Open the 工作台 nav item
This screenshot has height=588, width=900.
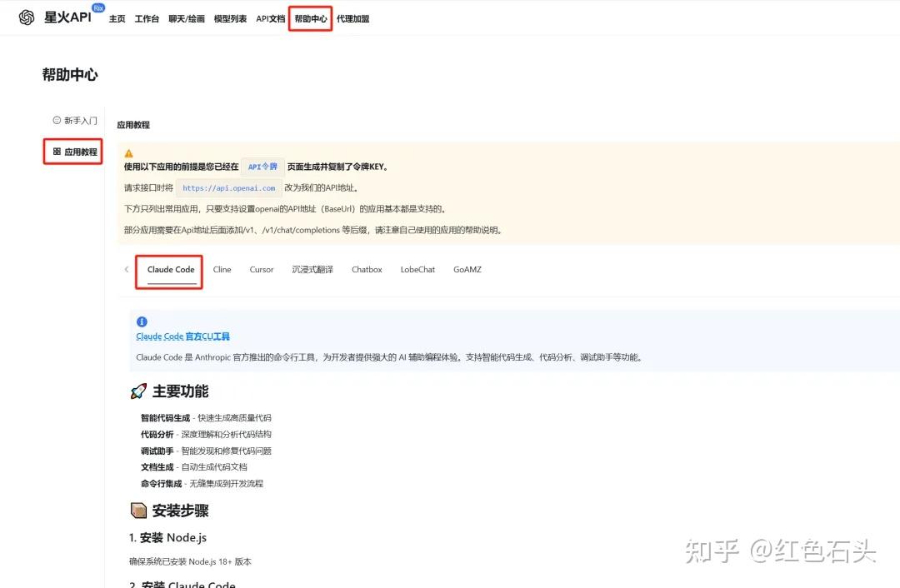click(147, 19)
